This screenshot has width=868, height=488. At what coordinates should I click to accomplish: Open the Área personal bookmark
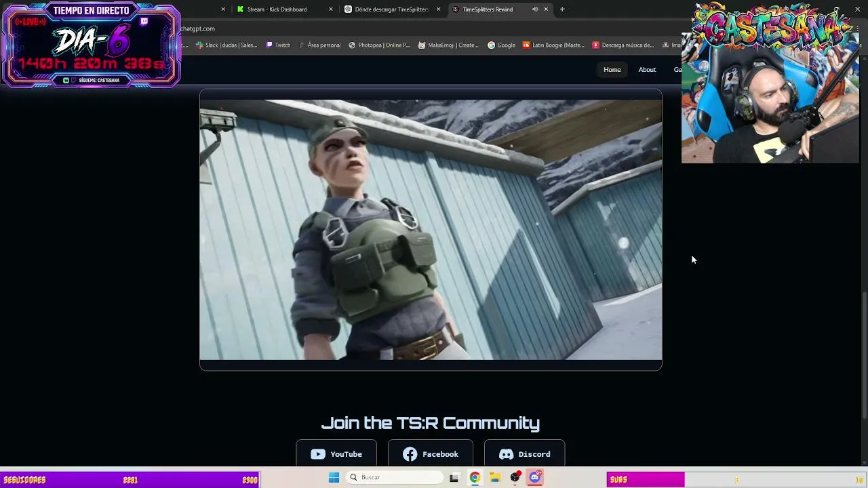tap(319, 45)
